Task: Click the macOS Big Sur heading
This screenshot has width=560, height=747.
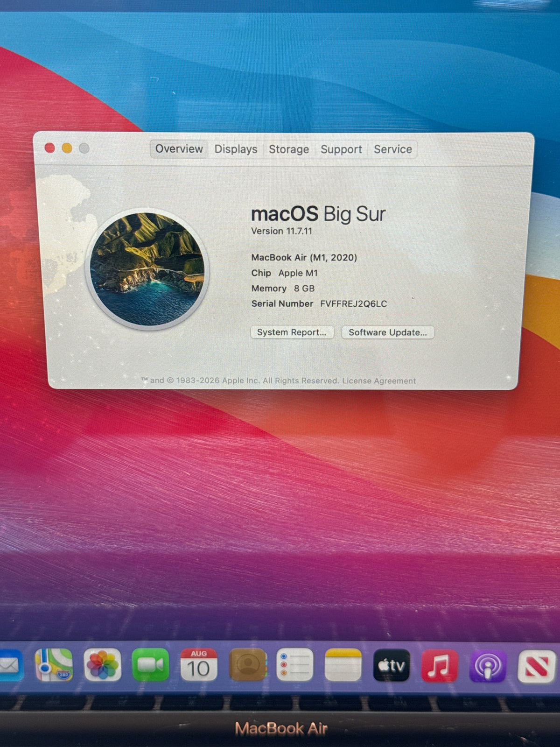Action: (318, 214)
